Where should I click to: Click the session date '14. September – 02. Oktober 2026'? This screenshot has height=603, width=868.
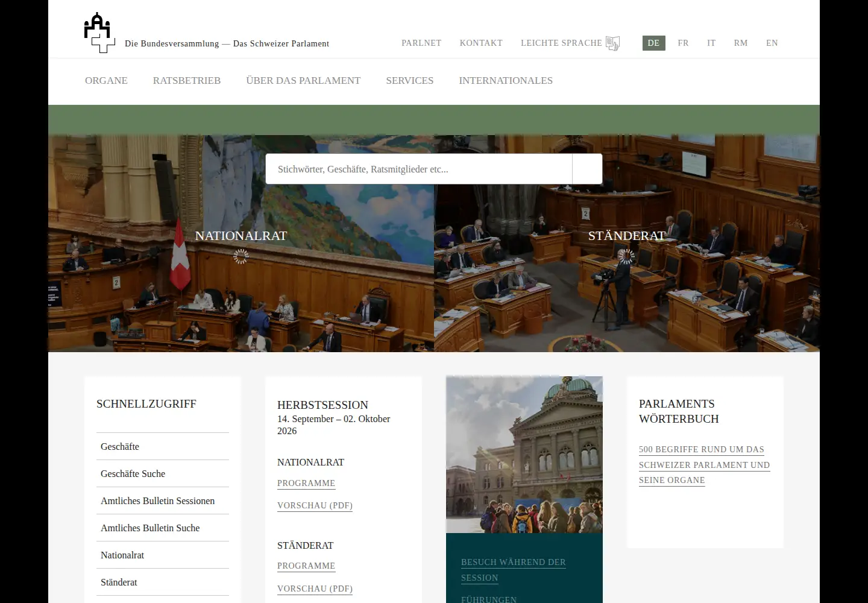click(x=333, y=425)
